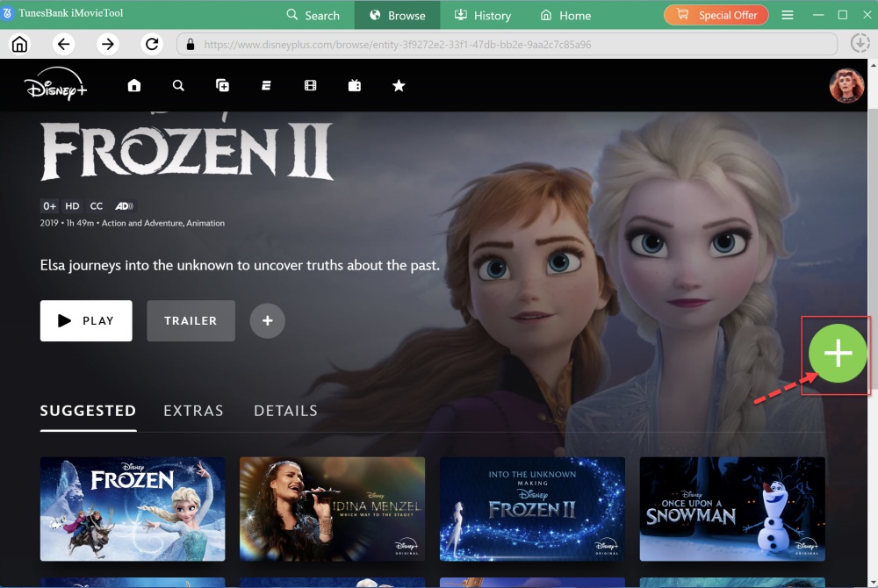Click the Disney+ home icon
878x588 pixels.
coord(134,85)
